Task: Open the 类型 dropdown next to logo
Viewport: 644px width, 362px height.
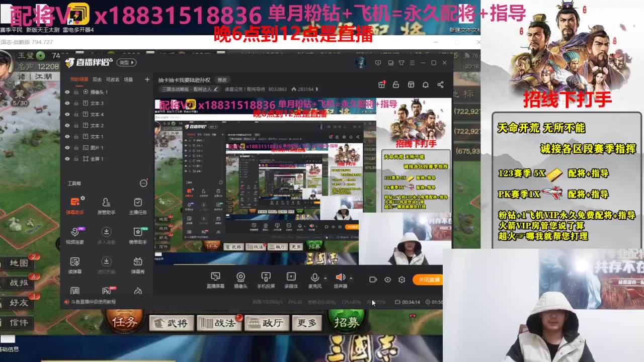Action: click(x=126, y=62)
